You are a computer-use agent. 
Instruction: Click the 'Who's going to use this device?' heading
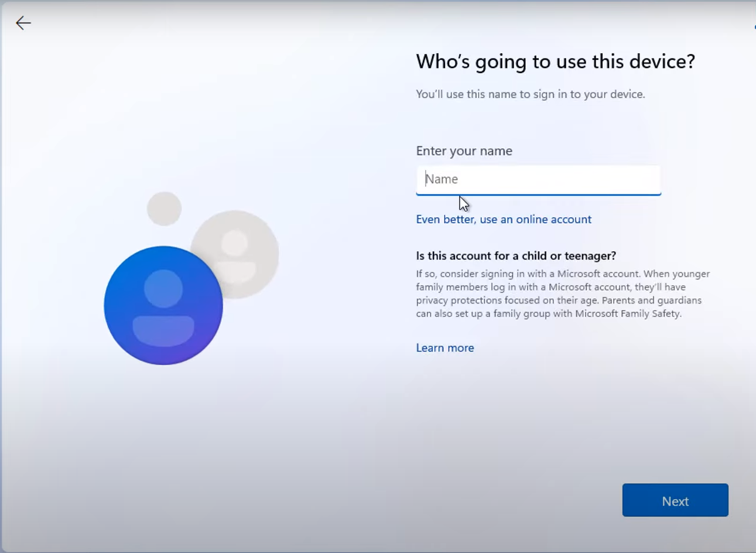555,62
